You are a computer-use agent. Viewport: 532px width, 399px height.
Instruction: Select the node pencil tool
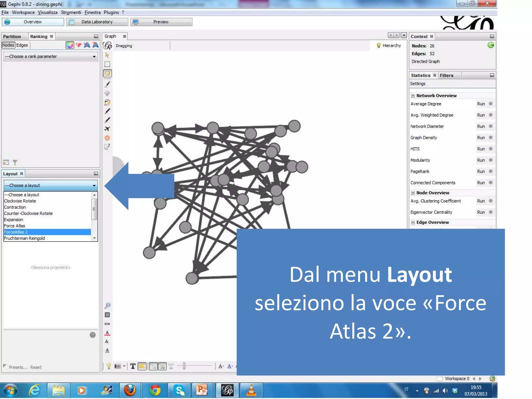pos(107,111)
